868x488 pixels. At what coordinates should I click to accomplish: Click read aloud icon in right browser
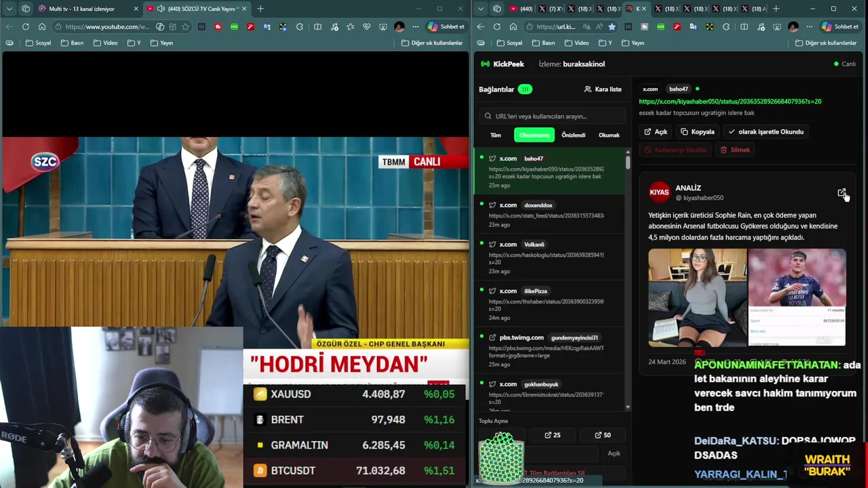[x=599, y=26]
